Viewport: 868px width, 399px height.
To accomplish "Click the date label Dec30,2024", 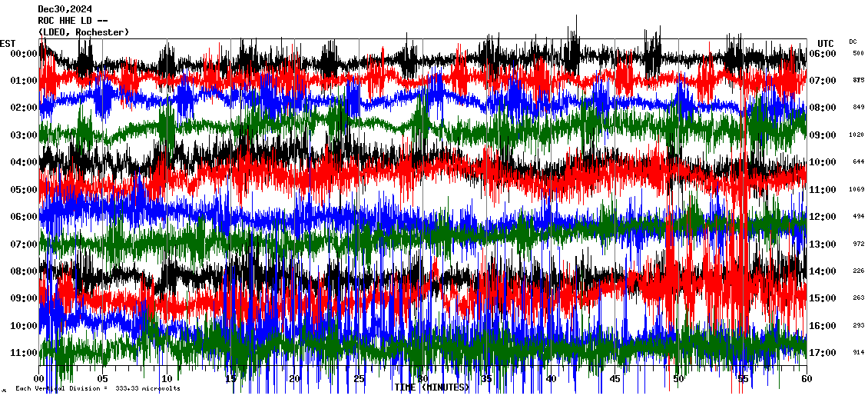I will (x=65, y=9).
